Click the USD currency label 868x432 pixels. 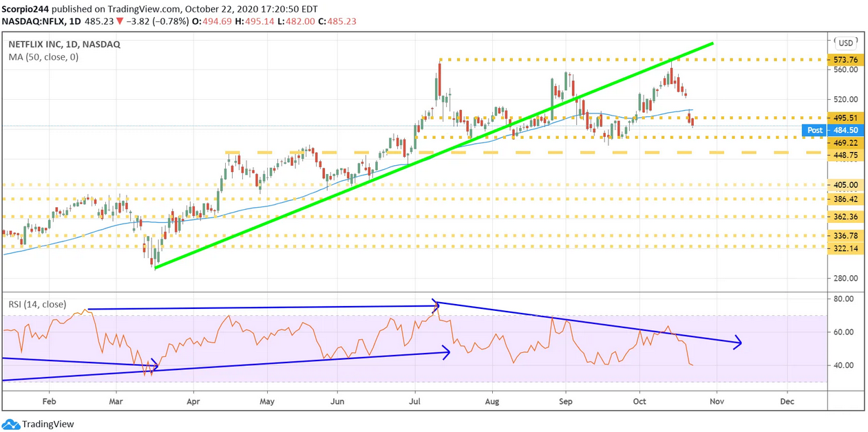click(845, 43)
